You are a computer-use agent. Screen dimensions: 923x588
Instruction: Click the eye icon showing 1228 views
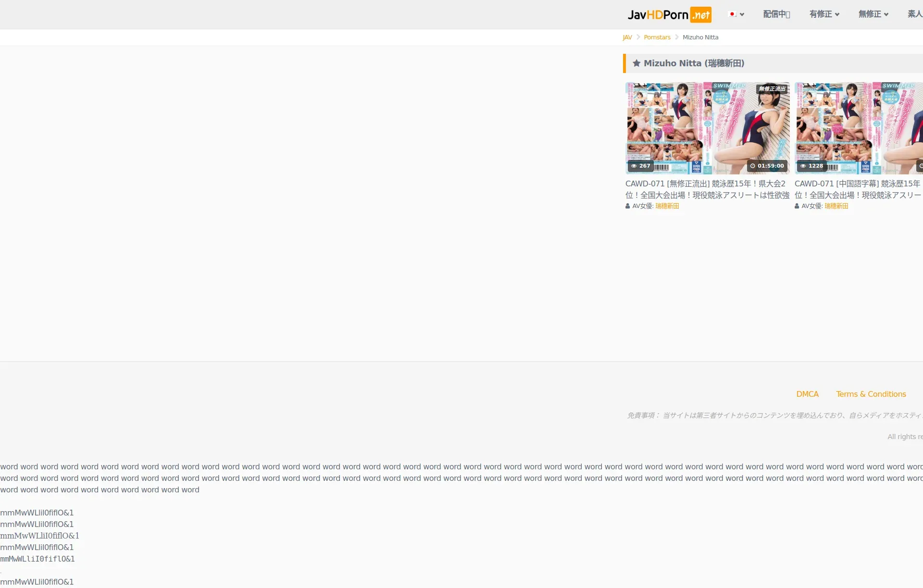[803, 166]
